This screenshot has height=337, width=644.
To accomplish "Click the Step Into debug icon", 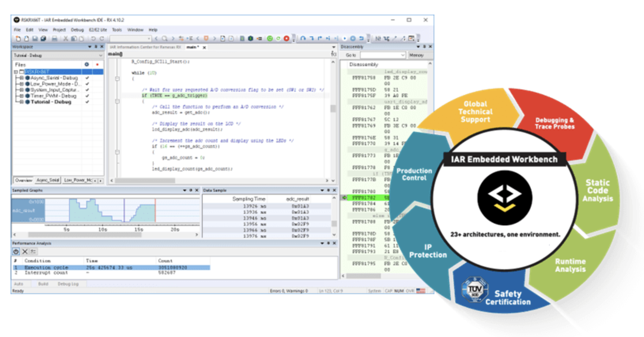I will tap(312, 38).
